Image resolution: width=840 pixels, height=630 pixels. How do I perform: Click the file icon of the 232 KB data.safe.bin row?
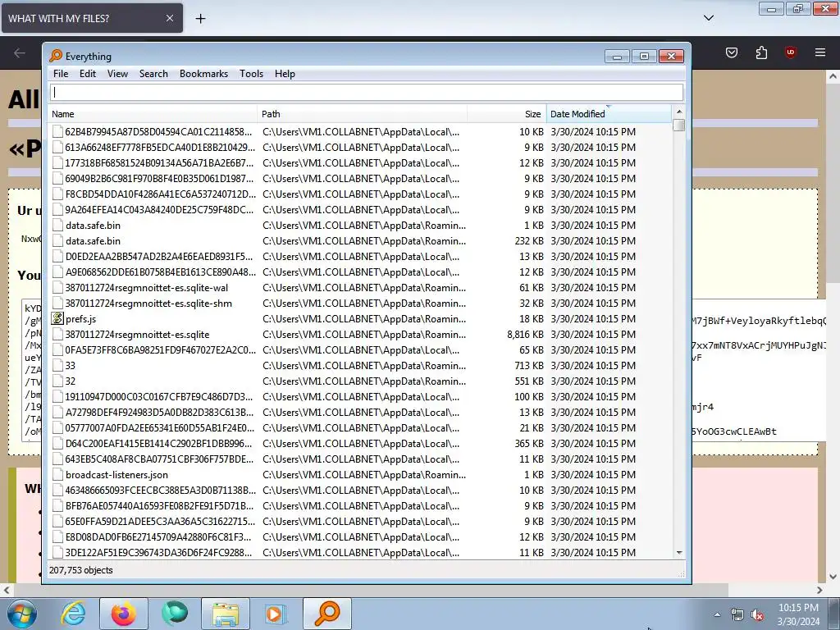pos(57,241)
